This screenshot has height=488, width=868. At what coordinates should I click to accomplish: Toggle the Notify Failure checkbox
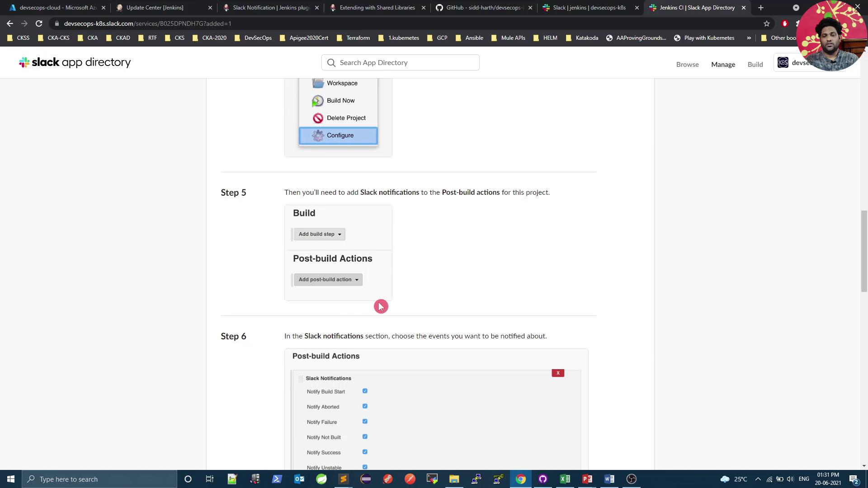click(x=365, y=422)
